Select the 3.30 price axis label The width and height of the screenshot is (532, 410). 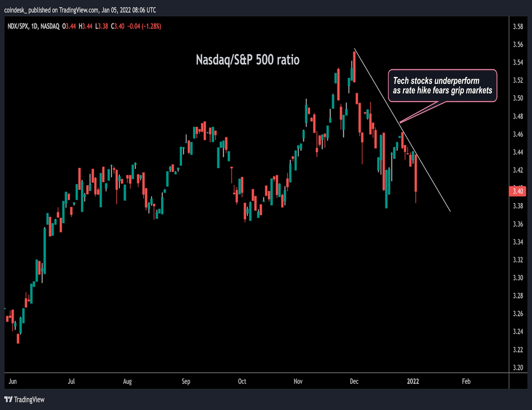pos(518,278)
